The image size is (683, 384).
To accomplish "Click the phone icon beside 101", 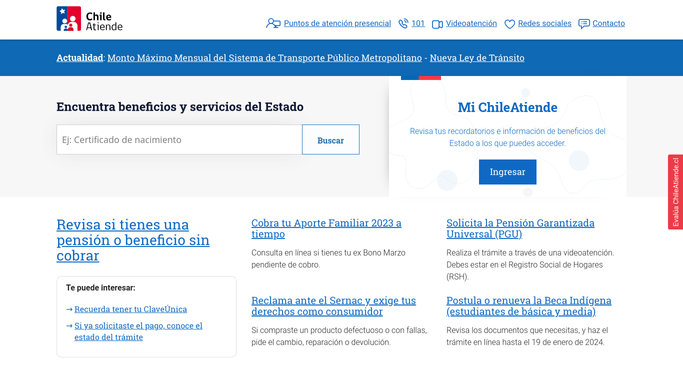I will click(x=403, y=24).
